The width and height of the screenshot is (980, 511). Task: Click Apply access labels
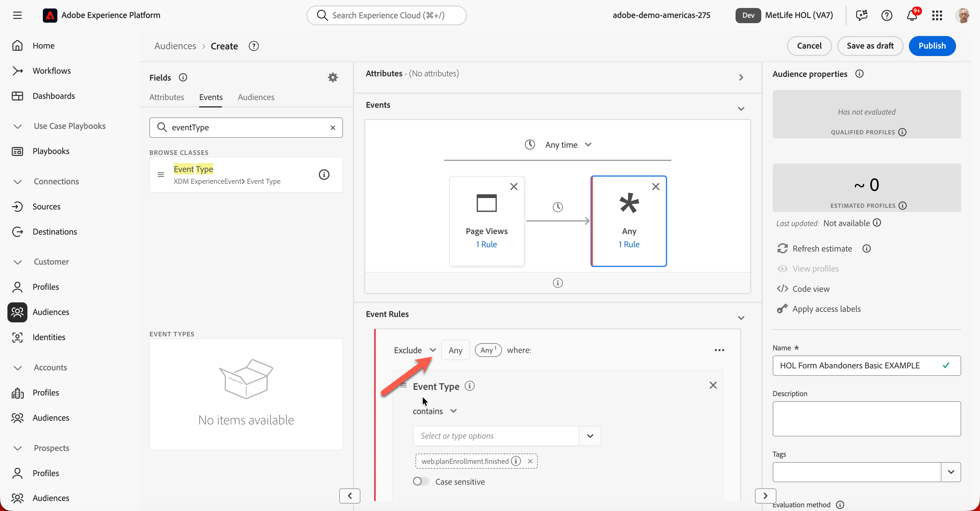pyautogui.click(x=819, y=309)
